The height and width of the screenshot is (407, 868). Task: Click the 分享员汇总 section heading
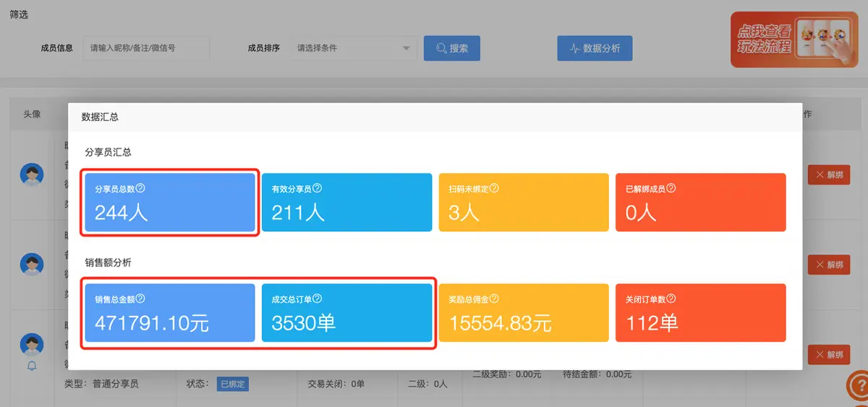[108, 153]
